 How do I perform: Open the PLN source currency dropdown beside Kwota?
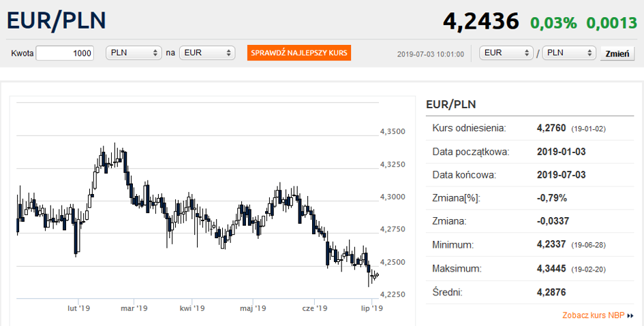tap(134, 53)
